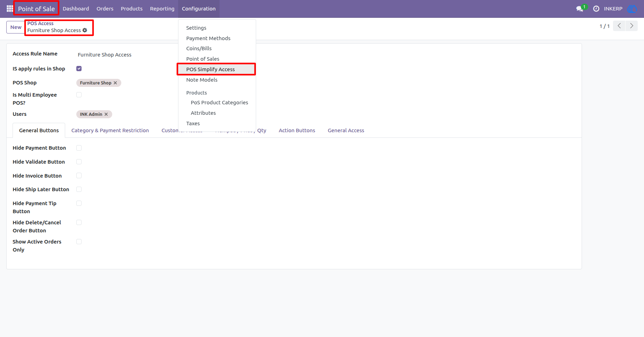Tick the Hide Invoice Button checkbox
This screenshot has height=337, width=644.
click(x=79, y=176)
